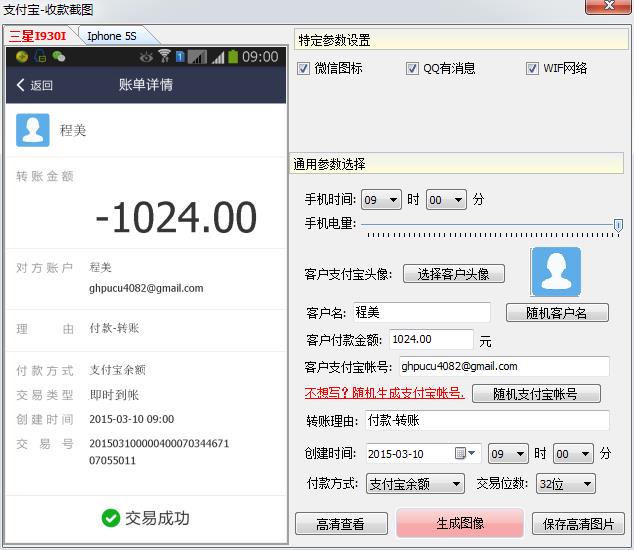Switch to the Iphone 5S tab

point(111,36)
